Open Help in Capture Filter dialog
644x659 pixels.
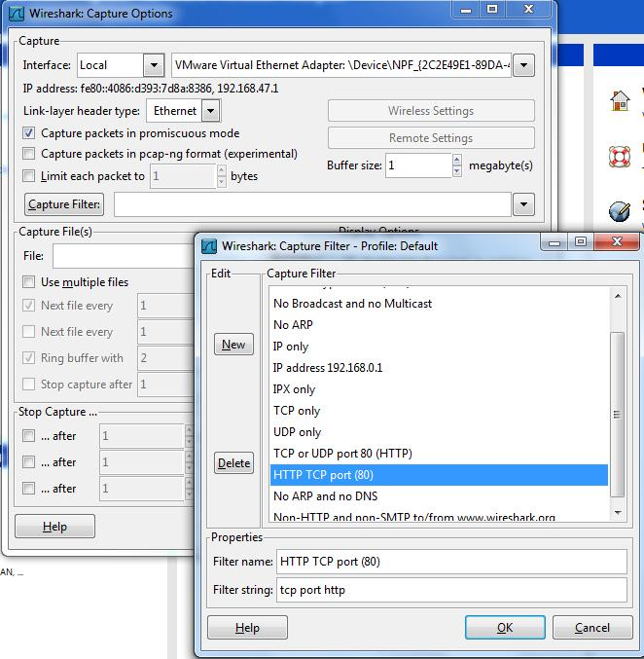[x=247, y=628]
